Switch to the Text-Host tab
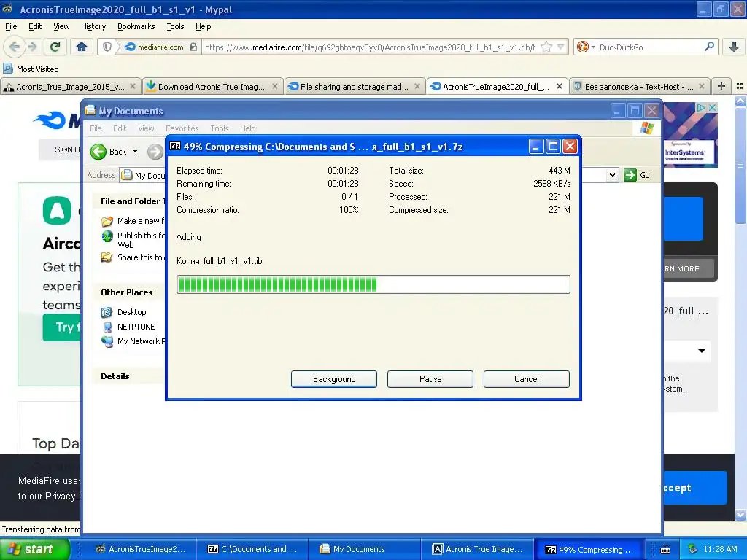The height and width of the screenshot is (560, 747). pos(638,87)
